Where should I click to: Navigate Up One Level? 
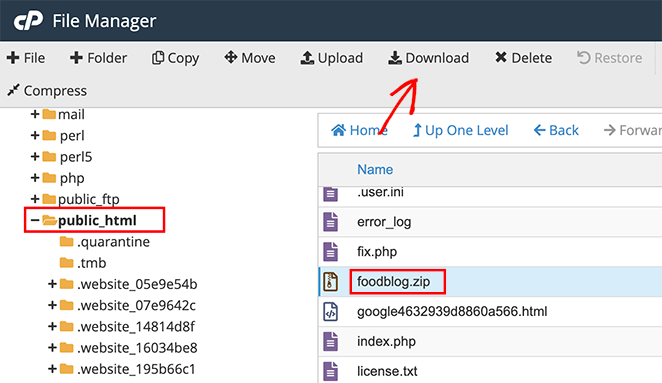click(x=461, y=130)
